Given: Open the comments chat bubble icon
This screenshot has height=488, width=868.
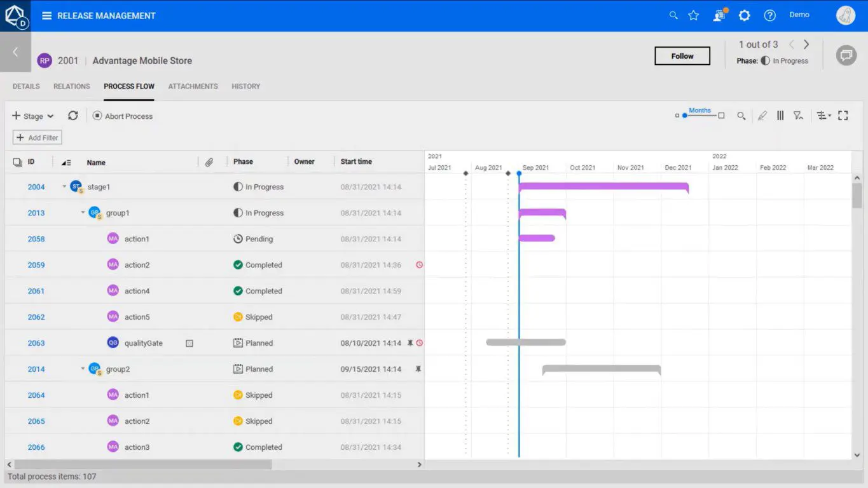Looking at the screenshot, I should (846, 55).
